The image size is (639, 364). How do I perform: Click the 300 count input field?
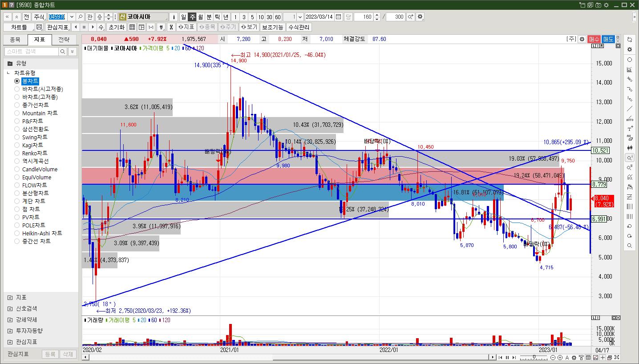(396, 17)
